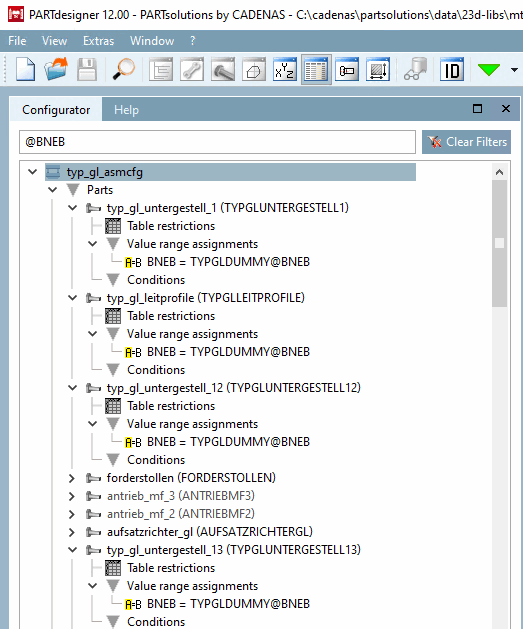Select Table restrictions under typ_gl_untergestell_13
The height and width of the screenshot is (629, 523).
coord(171,568)
